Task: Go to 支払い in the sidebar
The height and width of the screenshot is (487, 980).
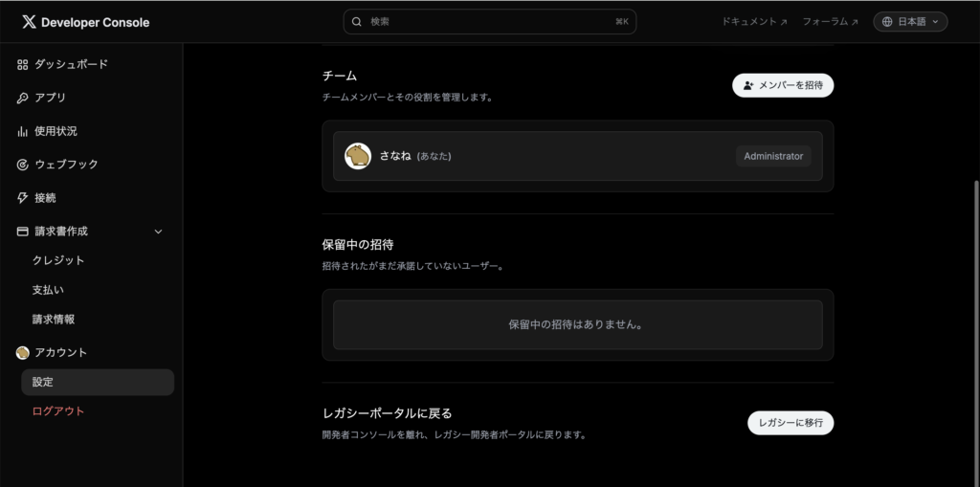Action: pos(48,290)
